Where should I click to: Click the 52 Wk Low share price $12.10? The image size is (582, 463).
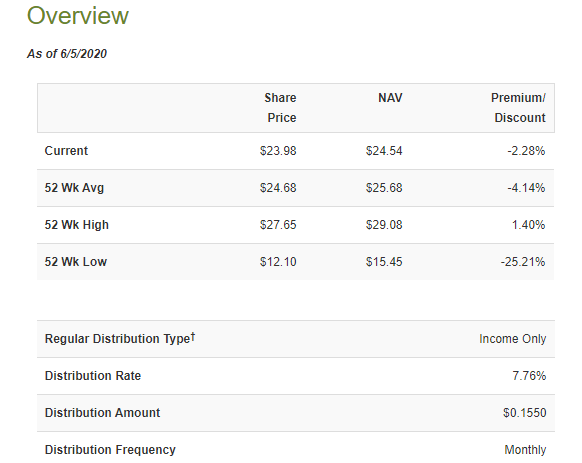point(278,262)
